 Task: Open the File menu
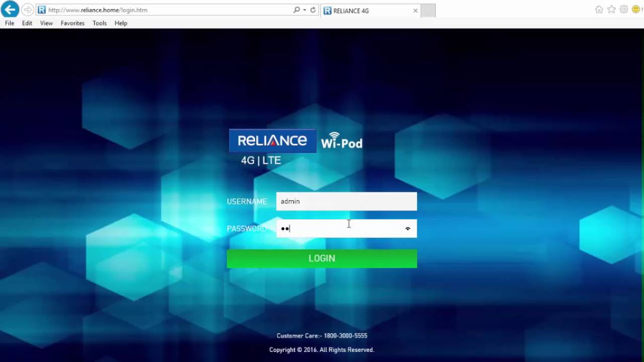(x=10, y=23)
